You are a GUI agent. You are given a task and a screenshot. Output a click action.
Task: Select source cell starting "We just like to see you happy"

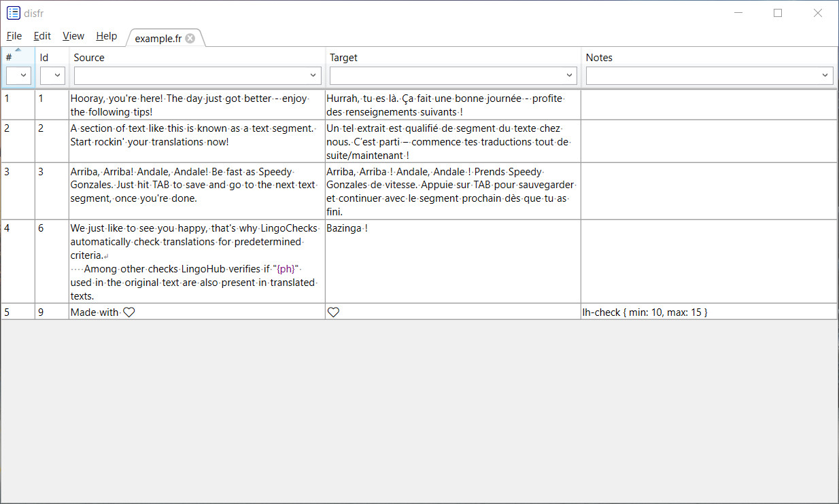click(x=197, y=262)
